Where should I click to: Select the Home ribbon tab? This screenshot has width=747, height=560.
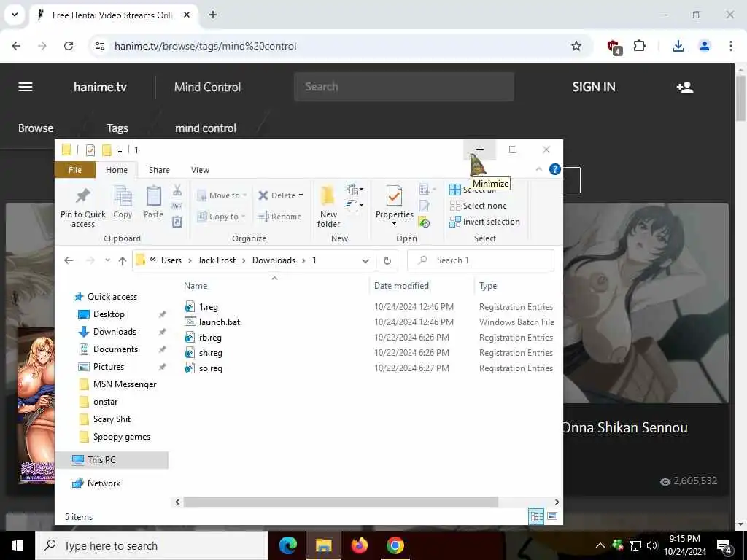[117, 170]
